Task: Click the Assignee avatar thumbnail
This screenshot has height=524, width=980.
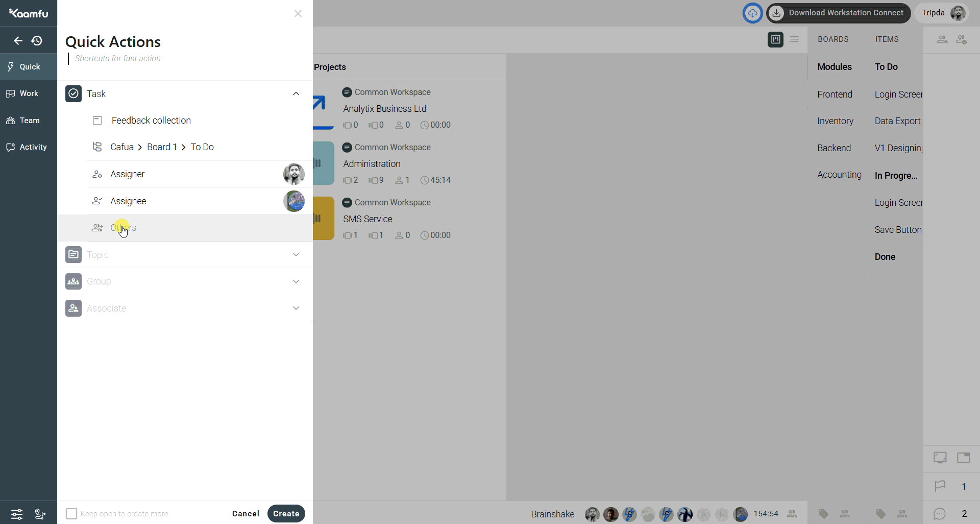Action: (294, 201)
